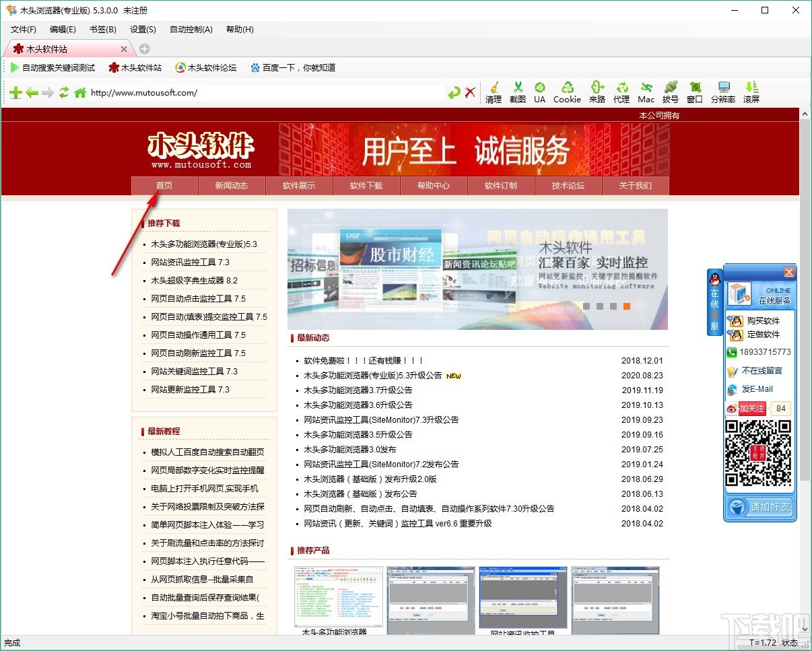Open 木头软件站 bookmark in bookmarks bar
Image resolution: width=812 pixels, height=651 pixels.
(135, 67)
